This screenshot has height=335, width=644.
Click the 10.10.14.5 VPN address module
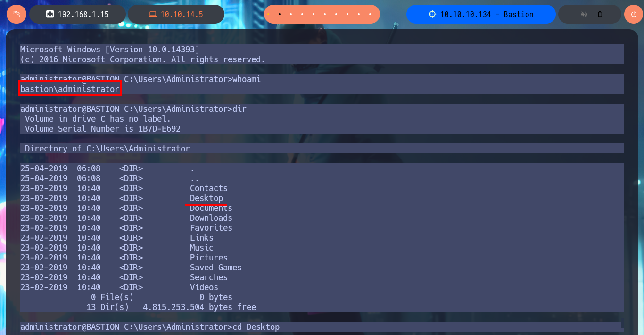tap(177, 14)
